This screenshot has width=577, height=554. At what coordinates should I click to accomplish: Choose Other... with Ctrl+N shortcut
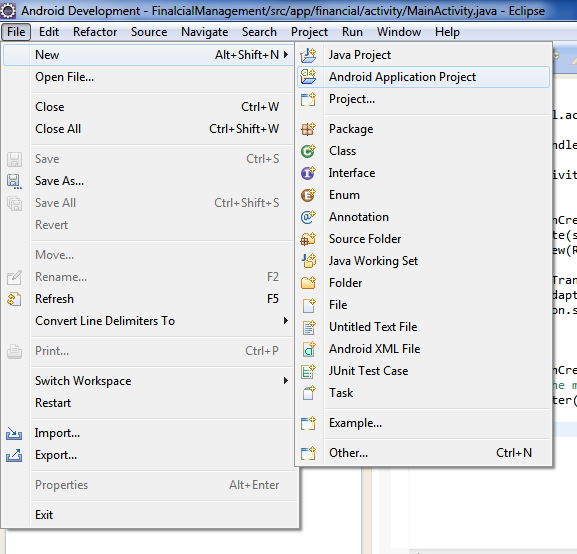[x=423, y=453]
